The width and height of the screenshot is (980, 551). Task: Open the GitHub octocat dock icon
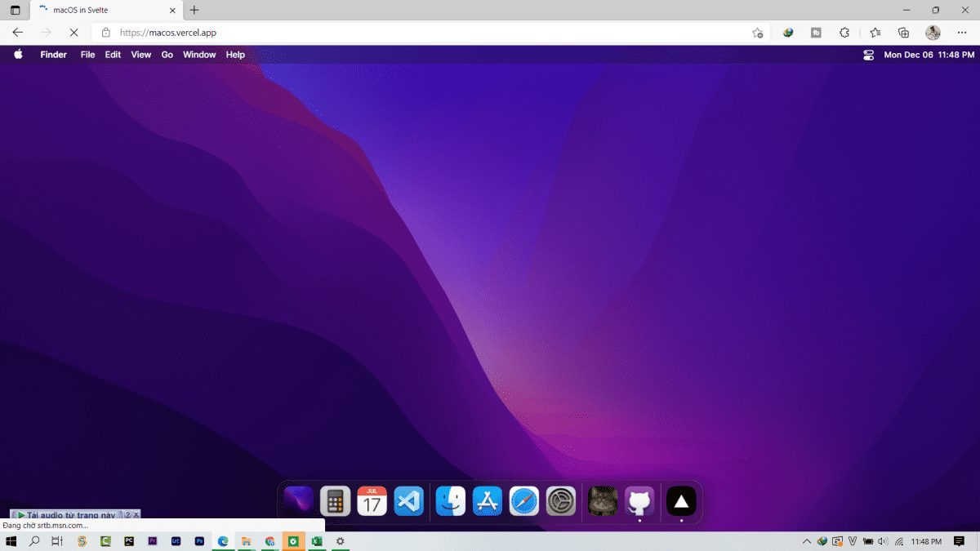point(639,500)
